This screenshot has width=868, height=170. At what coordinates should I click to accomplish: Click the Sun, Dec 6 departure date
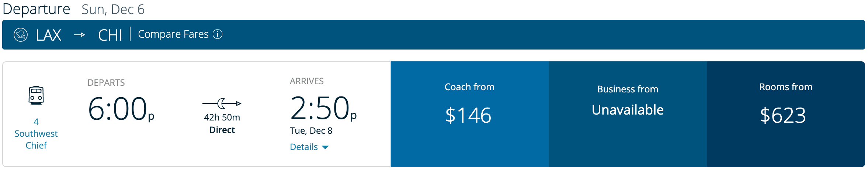[113, 10]
